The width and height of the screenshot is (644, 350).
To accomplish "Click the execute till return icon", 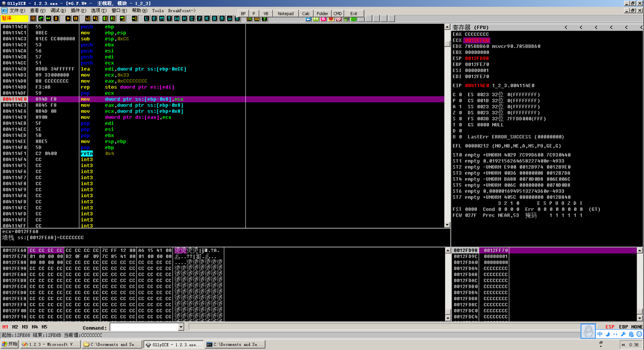I will (122, 18).
